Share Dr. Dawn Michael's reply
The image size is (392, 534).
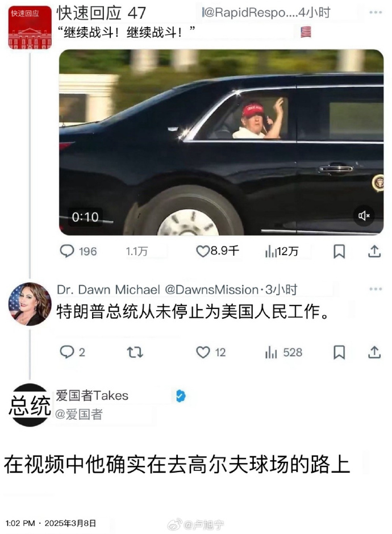[374, 352]
